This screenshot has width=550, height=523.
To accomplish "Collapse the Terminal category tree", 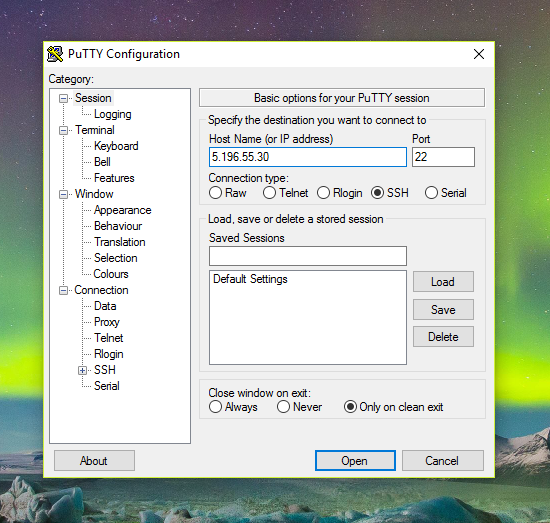I will click(63, 130).
